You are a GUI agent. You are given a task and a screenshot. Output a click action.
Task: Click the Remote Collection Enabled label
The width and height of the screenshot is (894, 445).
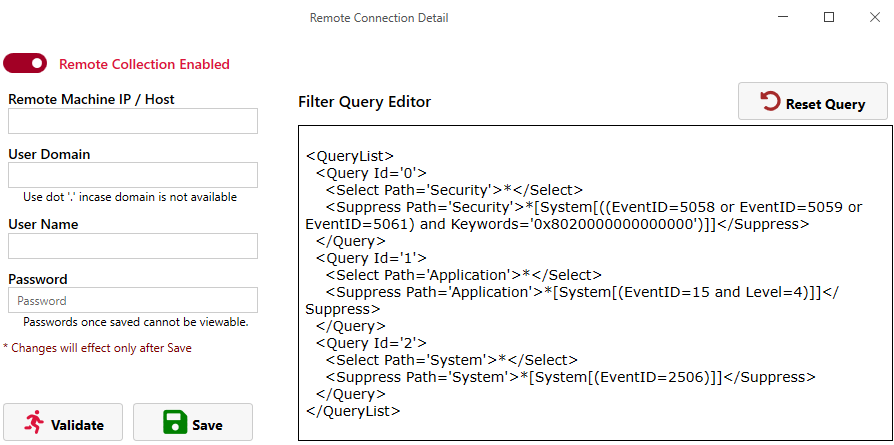pyautogui.click(x=144, y=64)
